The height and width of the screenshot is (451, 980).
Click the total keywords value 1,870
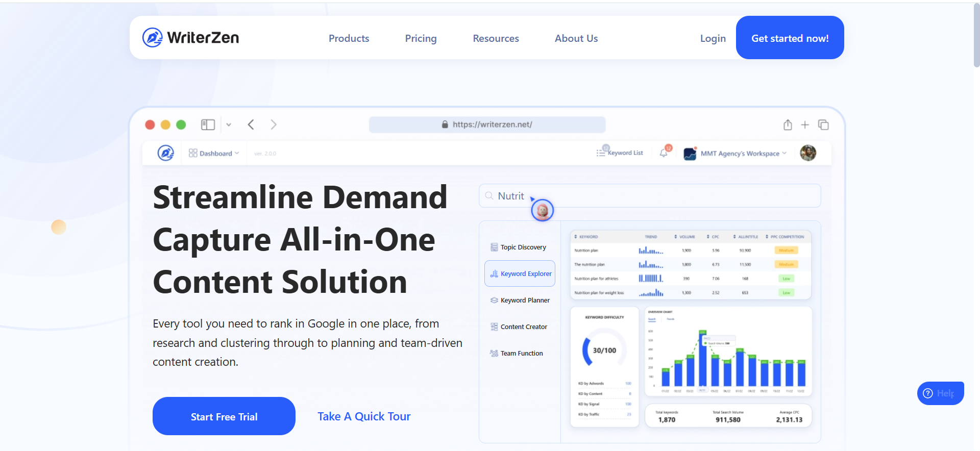click(x=667, y=419)
